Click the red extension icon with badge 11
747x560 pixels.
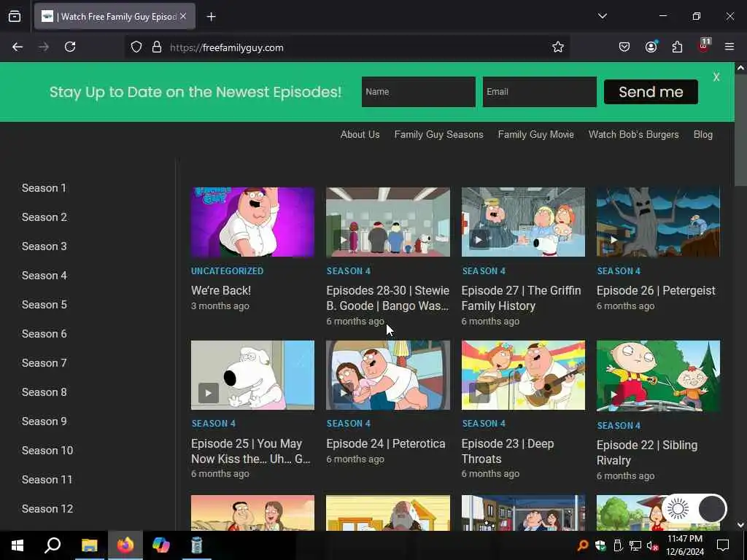coord(704,46)
